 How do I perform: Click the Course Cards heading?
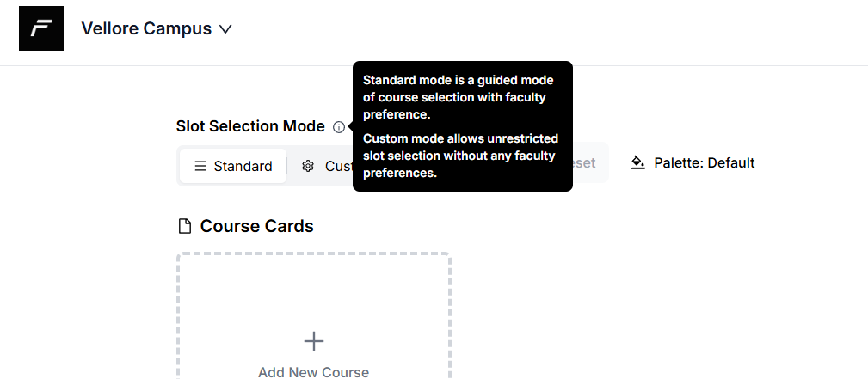(257, 226)
